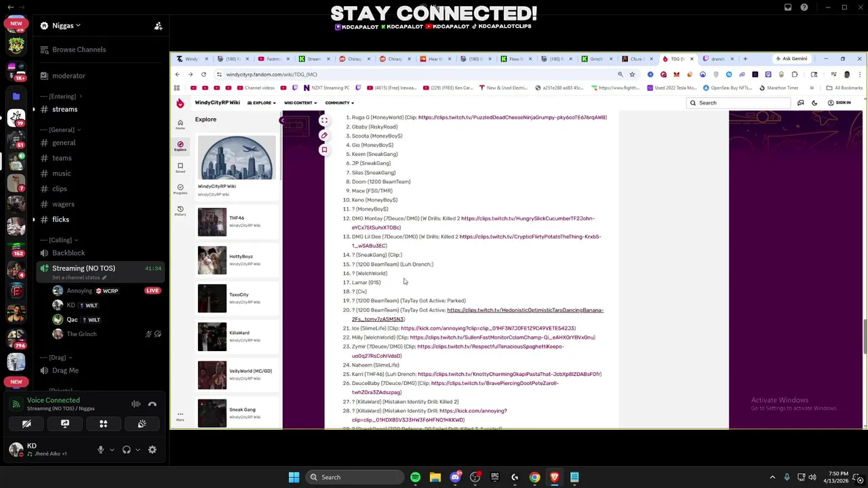Screen dimensions: 868x488
Task: Open the Wiki Content dropdown menu
Action: coord(300,103)
